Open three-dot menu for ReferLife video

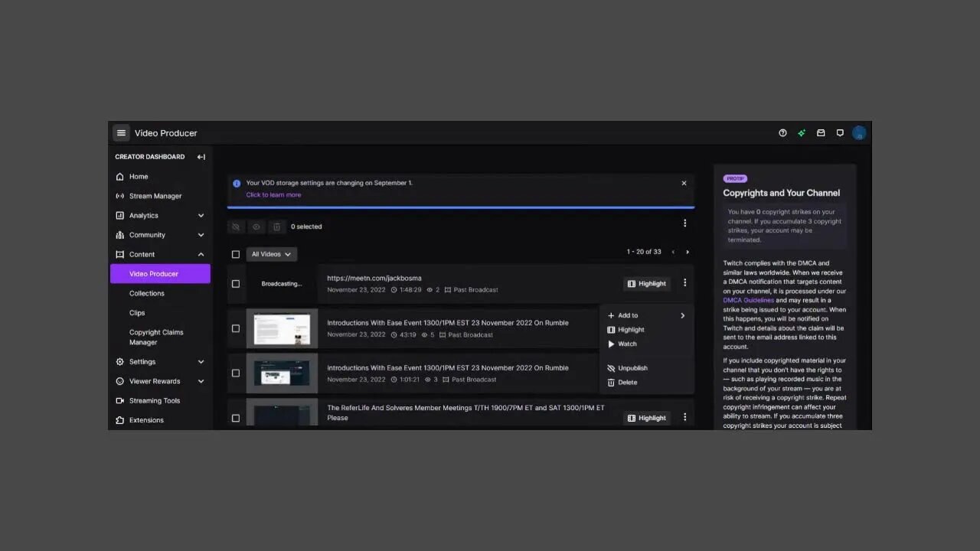point(684,418)
